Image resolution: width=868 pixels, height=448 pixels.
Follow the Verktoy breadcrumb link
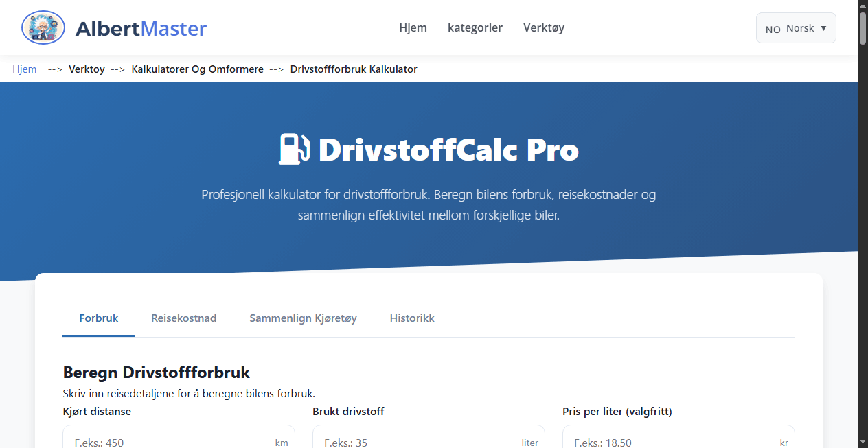pyautogui.click(x=87, y=69)
